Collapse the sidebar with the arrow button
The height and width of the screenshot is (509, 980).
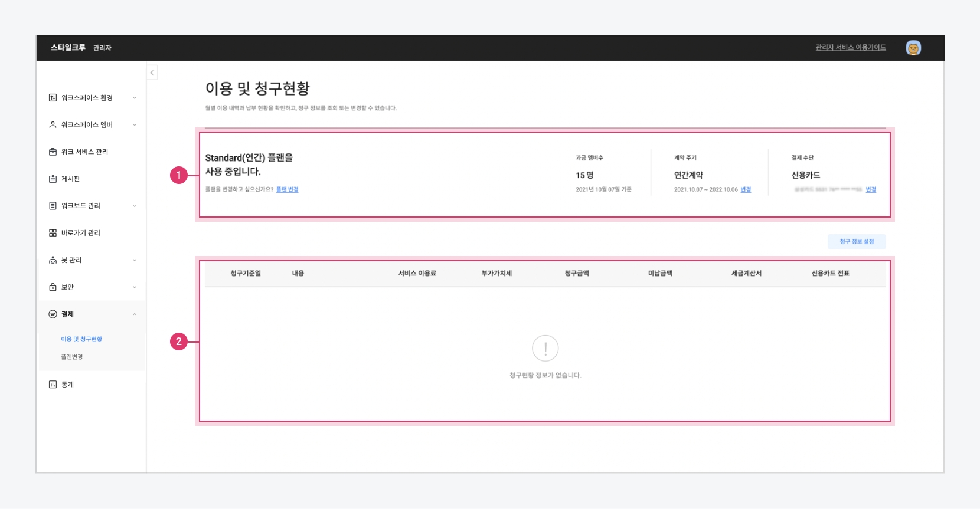(152, 73)
